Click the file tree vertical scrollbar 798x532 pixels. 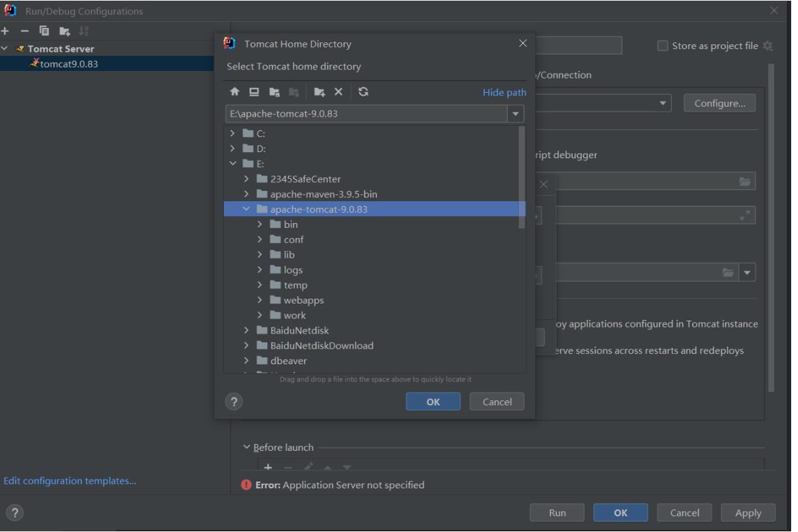pyautogui.click(x=522, y=177)
